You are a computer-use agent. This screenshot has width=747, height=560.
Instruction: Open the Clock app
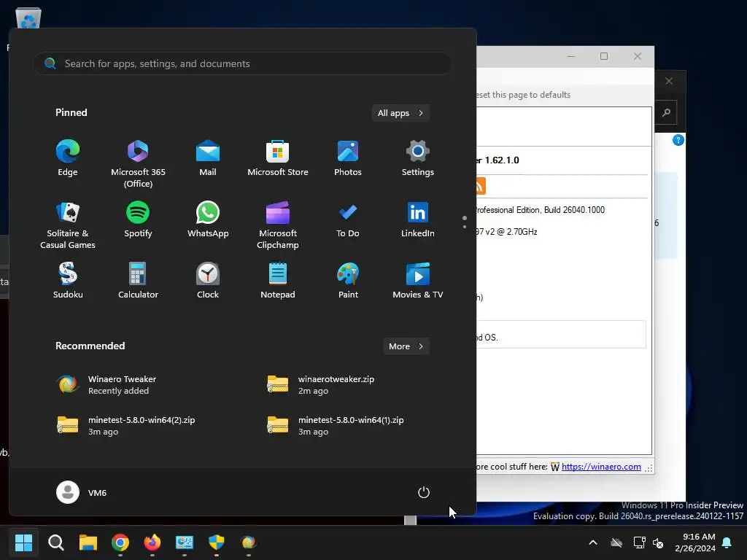coord(208,281)
